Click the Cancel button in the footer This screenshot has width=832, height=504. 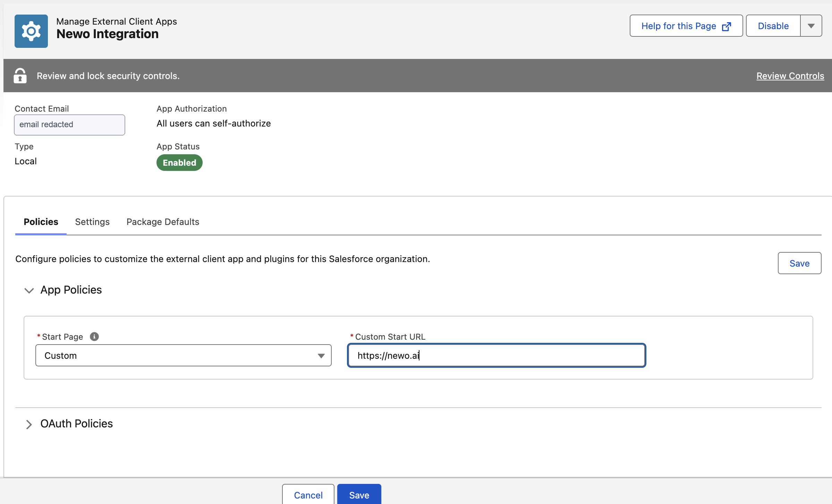[308, 495]
